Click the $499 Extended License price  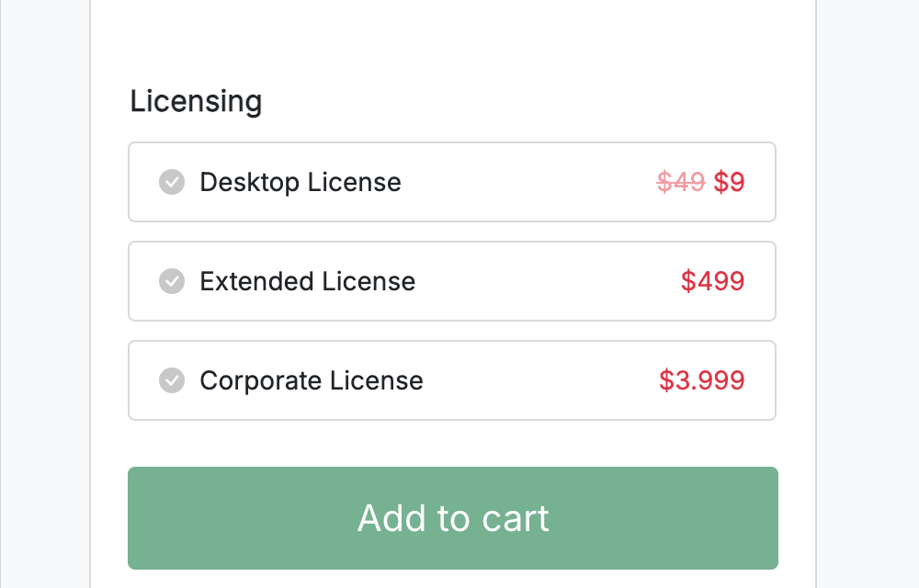(713, 281)
